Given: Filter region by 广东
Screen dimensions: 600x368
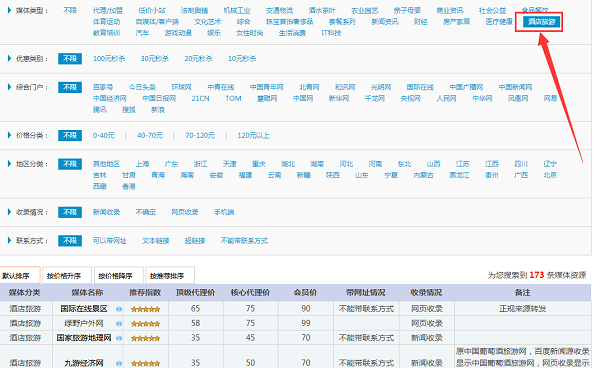Looking at the screenshot, I should coord(171,164).
